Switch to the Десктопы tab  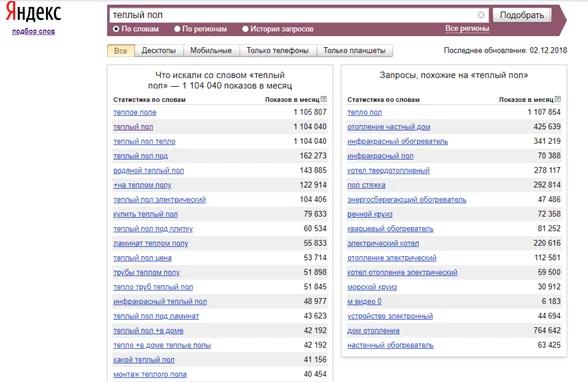pos(159,51)
